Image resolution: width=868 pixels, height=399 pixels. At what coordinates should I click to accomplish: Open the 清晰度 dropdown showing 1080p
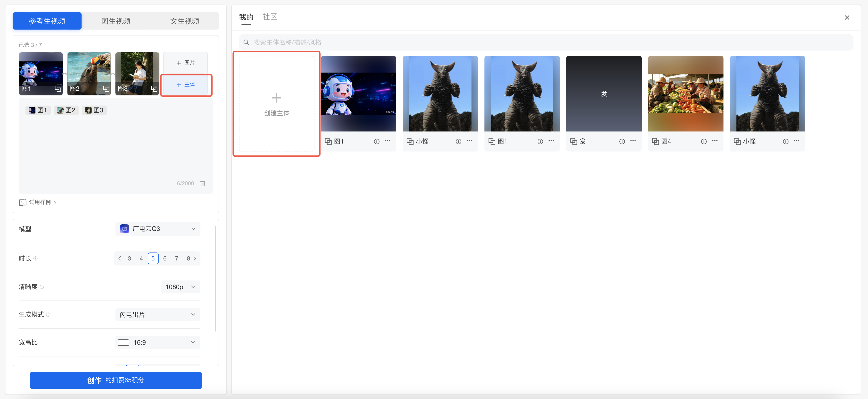pos(181,287)
